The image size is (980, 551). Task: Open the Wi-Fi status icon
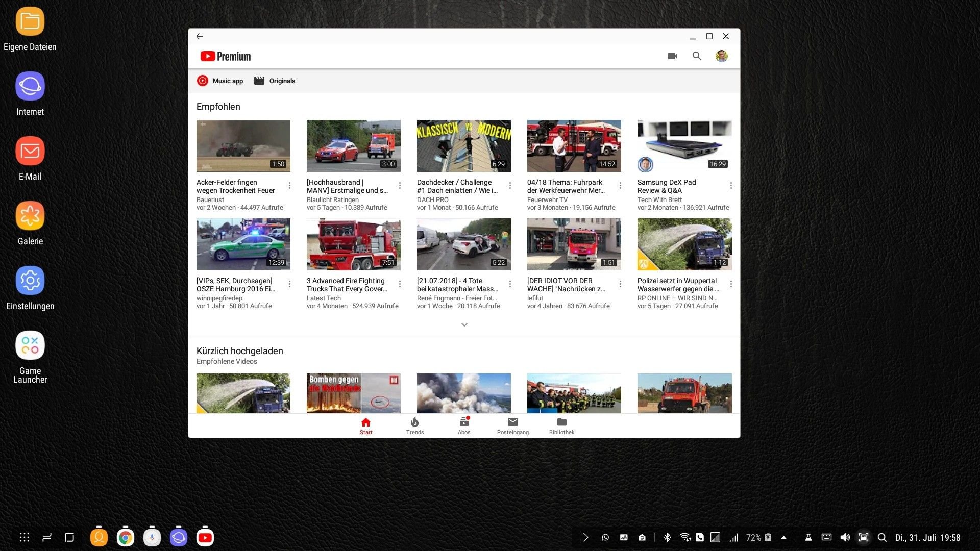[x=685, y=537]
